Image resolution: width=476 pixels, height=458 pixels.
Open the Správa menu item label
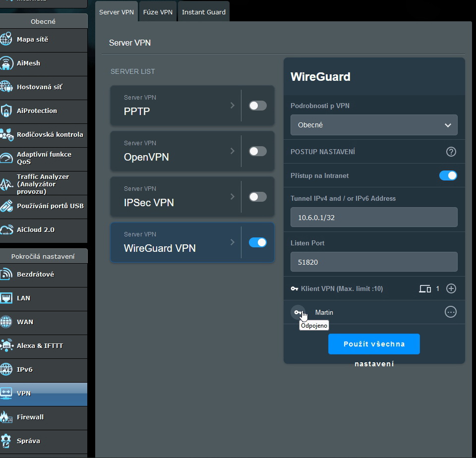coord(28,441)
